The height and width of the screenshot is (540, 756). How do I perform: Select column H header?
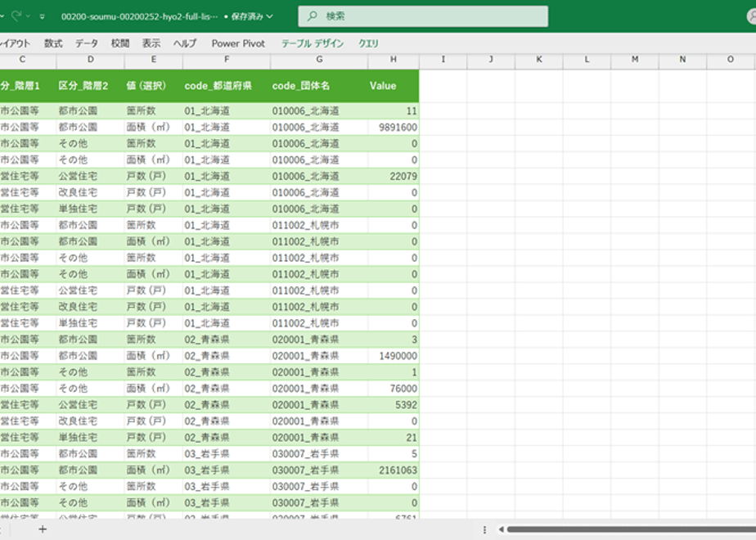click(394, 59)
